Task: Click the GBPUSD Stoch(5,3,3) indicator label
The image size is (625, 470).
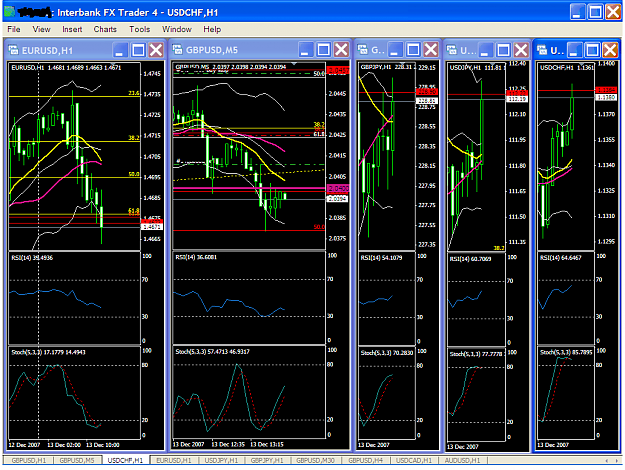Action: click(x=212, y=352)
